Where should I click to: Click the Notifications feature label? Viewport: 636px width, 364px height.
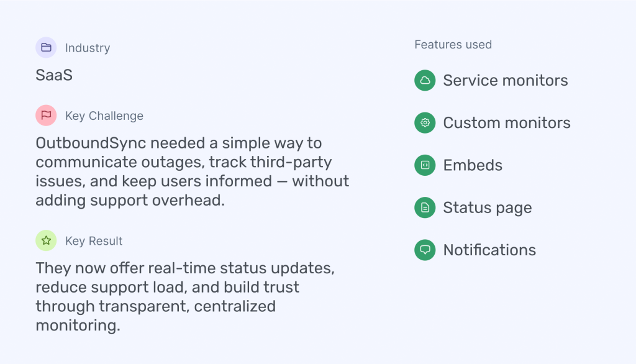[489, 250]
